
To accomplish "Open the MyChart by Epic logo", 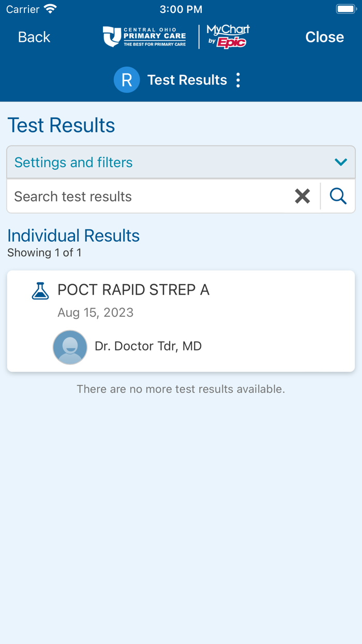I will [227, 36].
